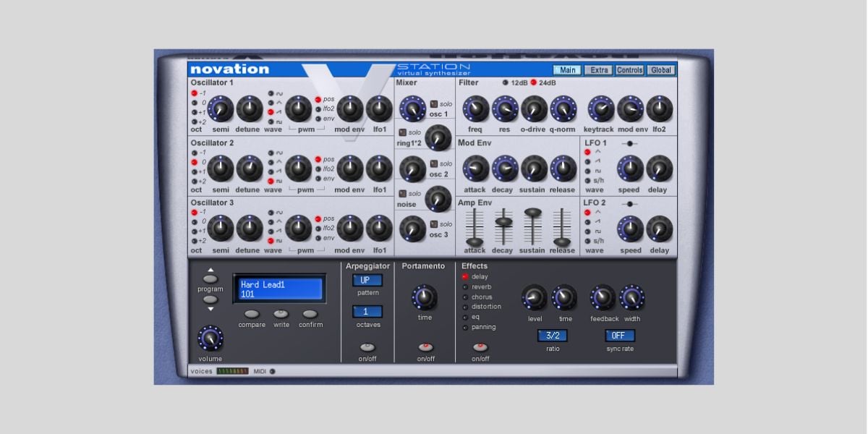This screenshot has width=868, height=434.
Task: Click the Oscillator 2 lfo1 knob
Action: point(379,169)
